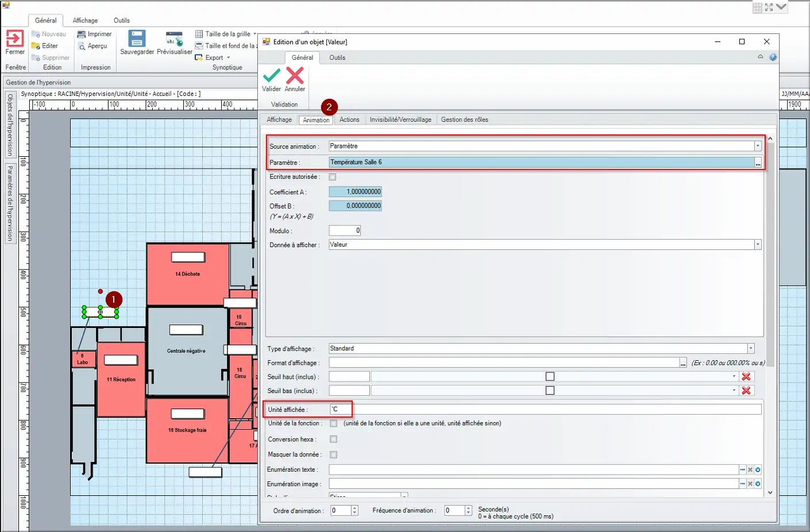The height and width of the screenshot is (532, 810).
Task: Select 16 Stockage frais room on synoptic
Action: pyautogui.click(x=187, y=430)
